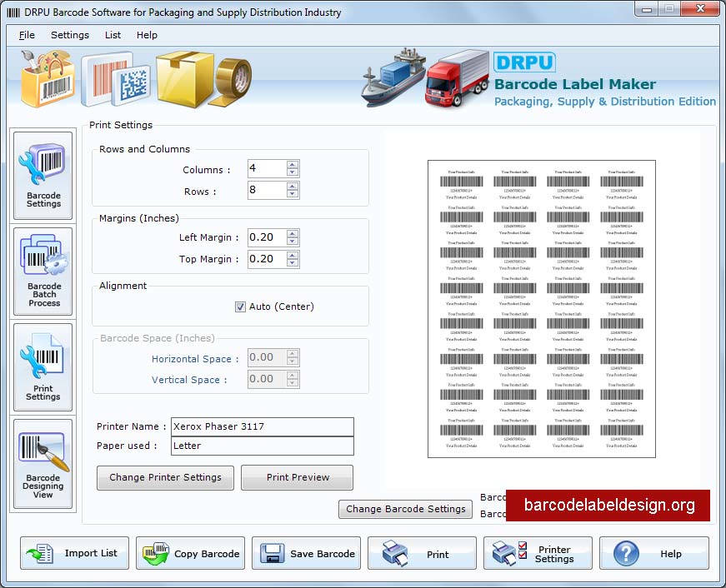Click the Paper used field
726x588 pixels.
(x=263, y=446)
